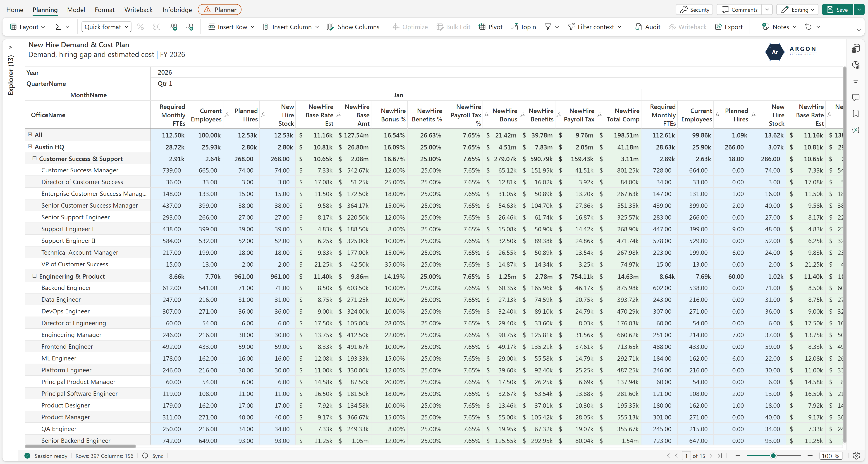The width and height of the screenshot is (868, 464).
Task: Click the percent format icon
Action: pos(141,27)
